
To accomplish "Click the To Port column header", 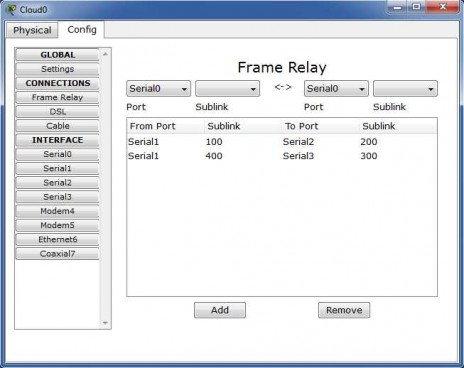I will [320, 126].
